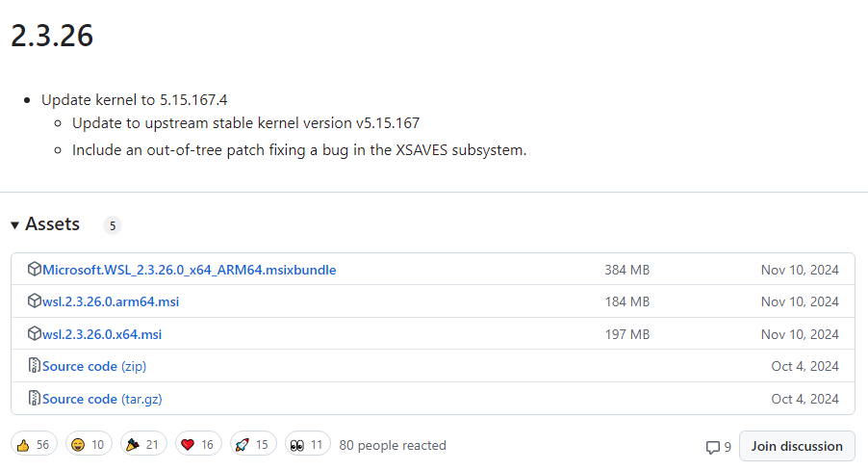Download wsl.2.3.26.0.x64.msi
This screenshot has height=471, width=868.
tap(102, 334)
